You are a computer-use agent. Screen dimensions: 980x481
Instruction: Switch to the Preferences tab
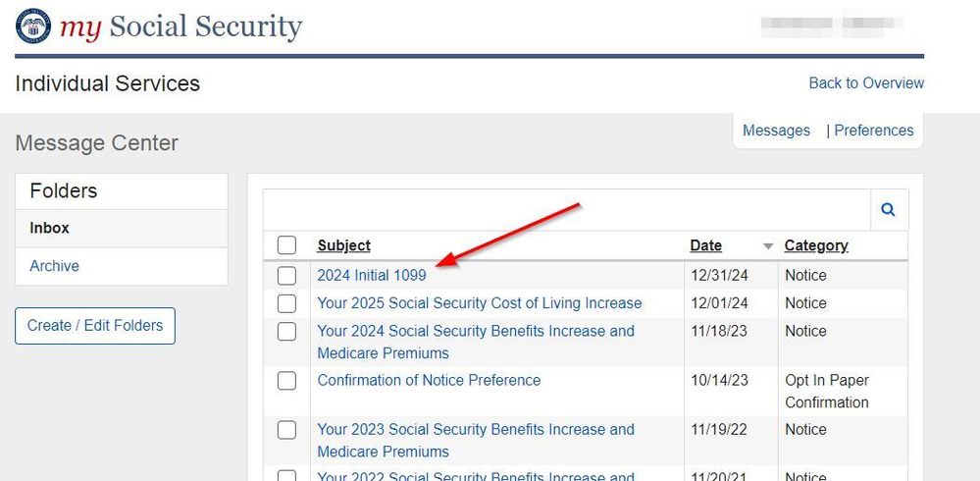pos(874,131)
